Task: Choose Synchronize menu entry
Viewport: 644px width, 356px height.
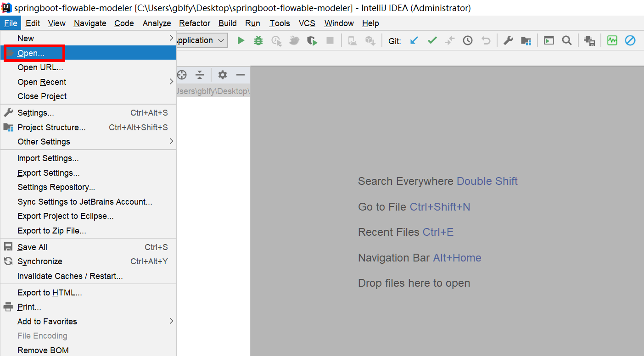Action: [x=88, y=261]
